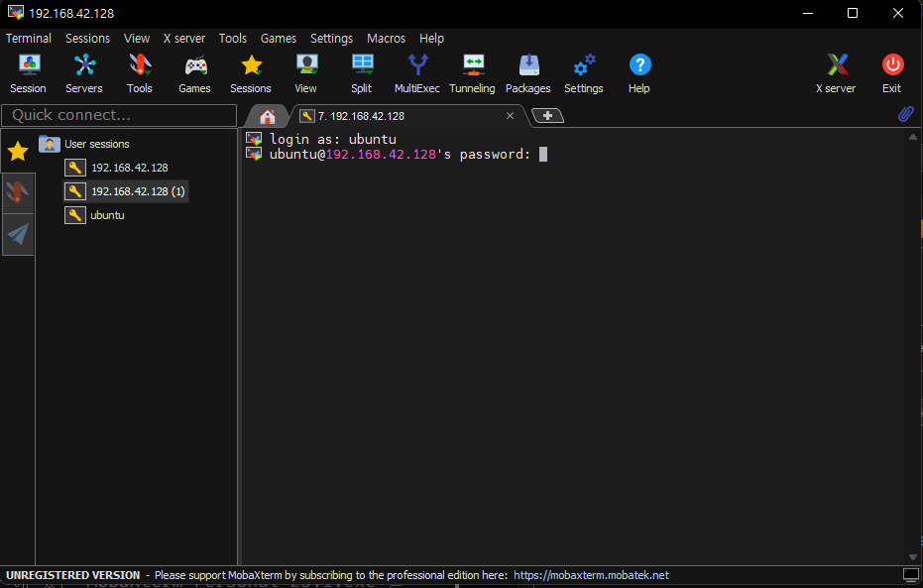The height and width of the screenshot is (588, 923).
Task: Click the icon beside password prompt line
Action: tap(254, 155)
